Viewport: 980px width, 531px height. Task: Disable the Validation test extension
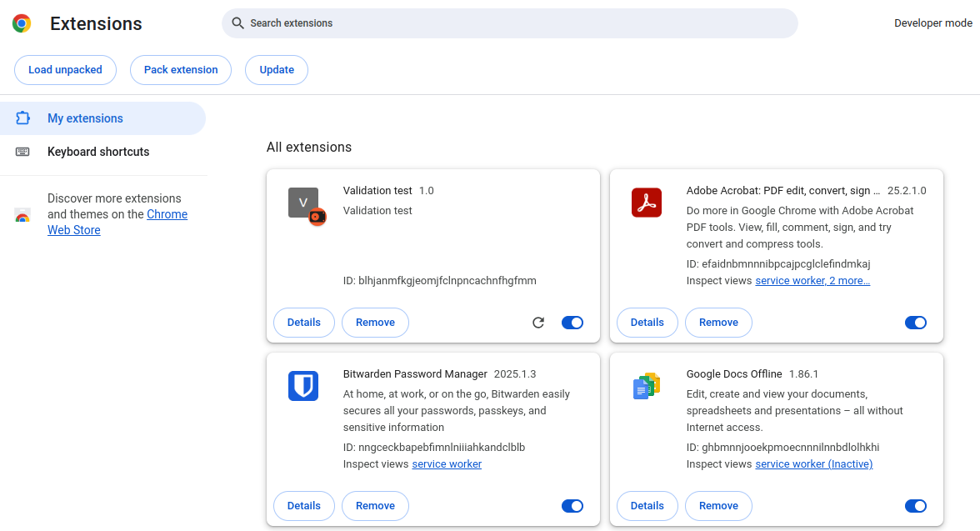pyautogui.click(x=572, y=323)
